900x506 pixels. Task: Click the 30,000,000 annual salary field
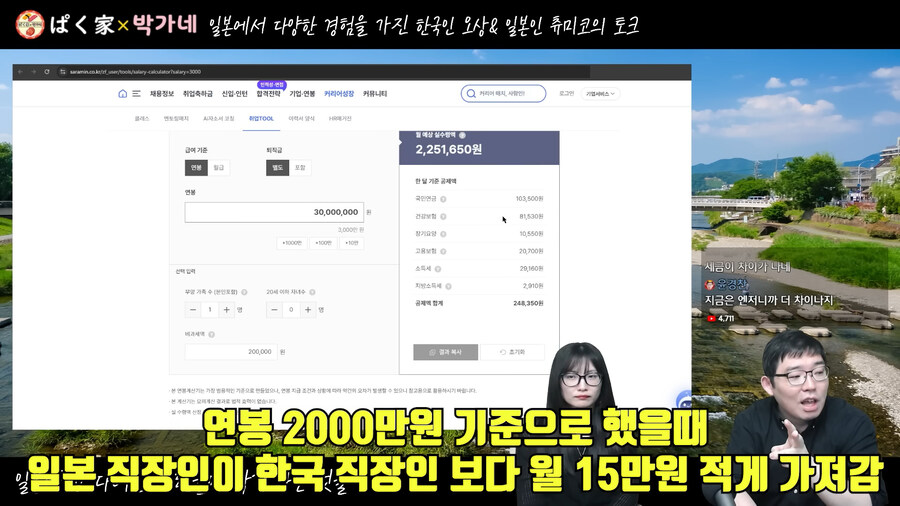[x=274, y=212]
